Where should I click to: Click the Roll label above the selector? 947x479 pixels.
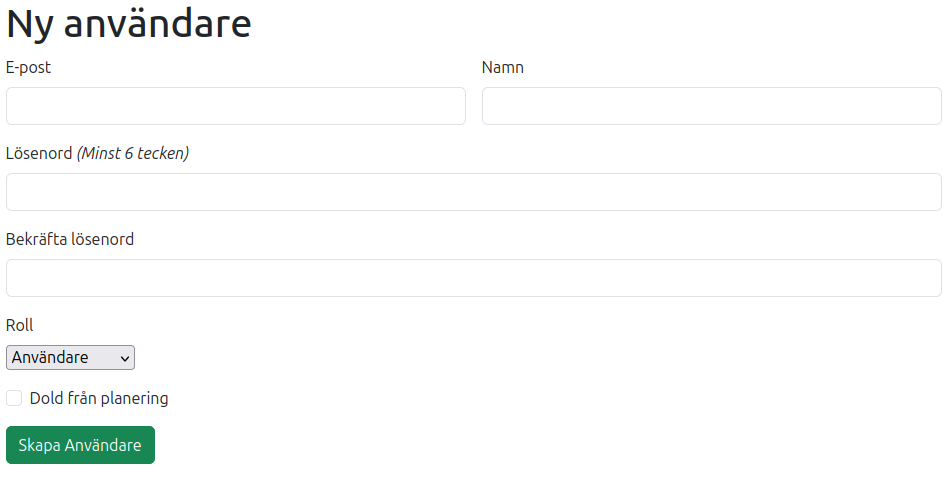point(20,326)
